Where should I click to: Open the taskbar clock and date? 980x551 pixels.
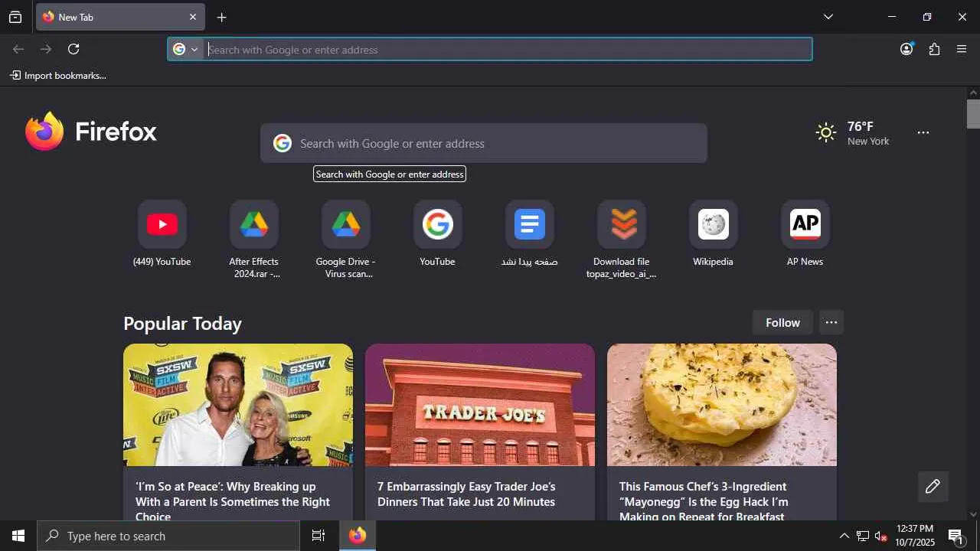click(x=915, y=536)
